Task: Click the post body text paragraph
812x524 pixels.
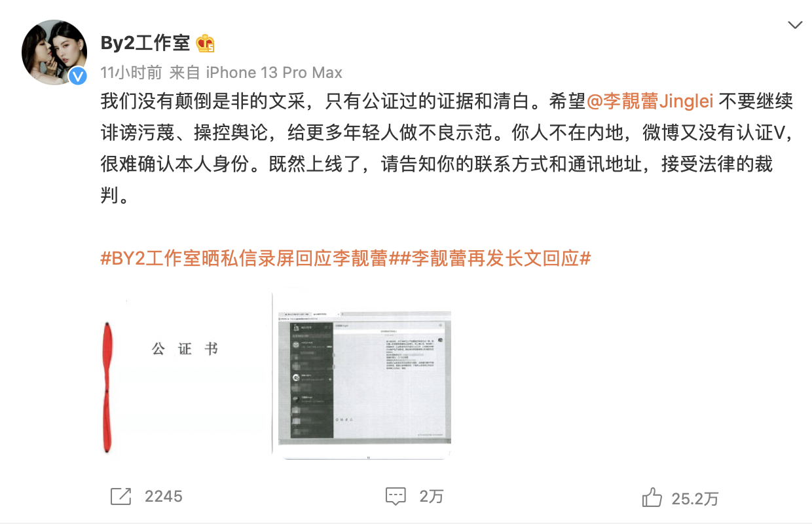Action: click(x=447, y=149)
